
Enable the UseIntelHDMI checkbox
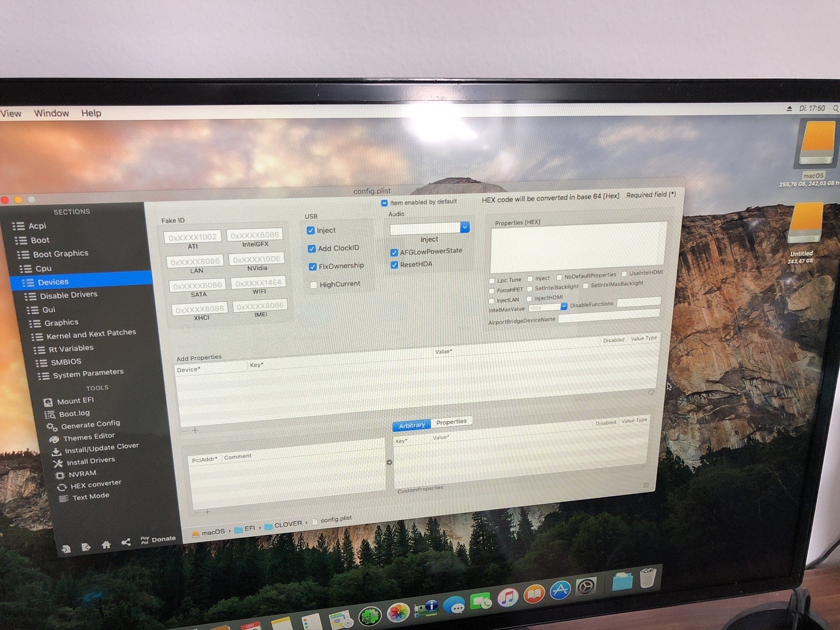coord(624,274)
